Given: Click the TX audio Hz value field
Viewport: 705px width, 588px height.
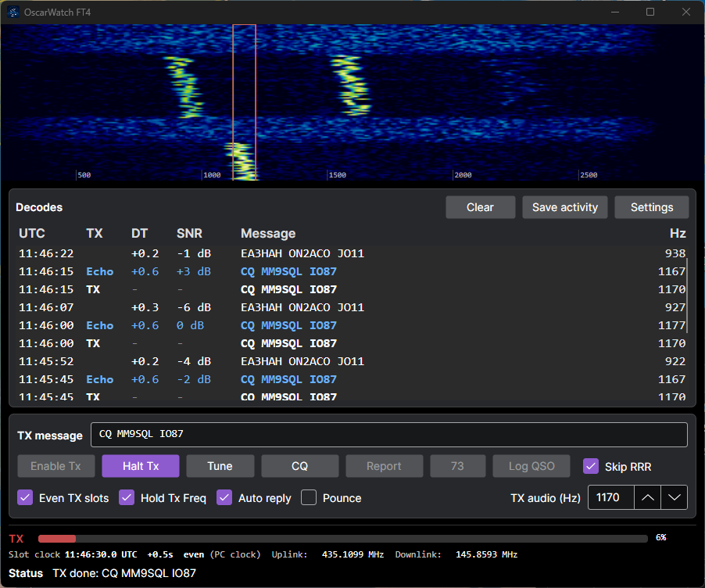Looking at the screenshot, I should (x=611, y=497).
